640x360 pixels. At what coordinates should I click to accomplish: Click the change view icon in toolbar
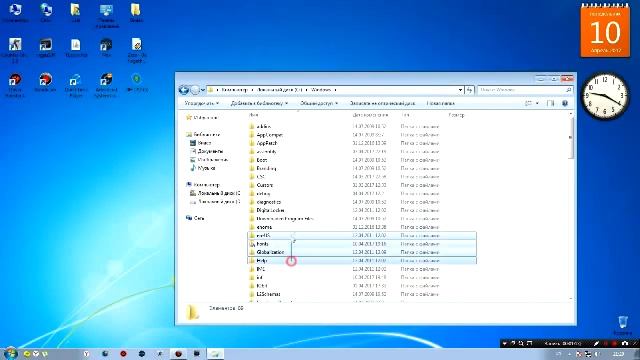pyautogui.click(x=528, y=103)
